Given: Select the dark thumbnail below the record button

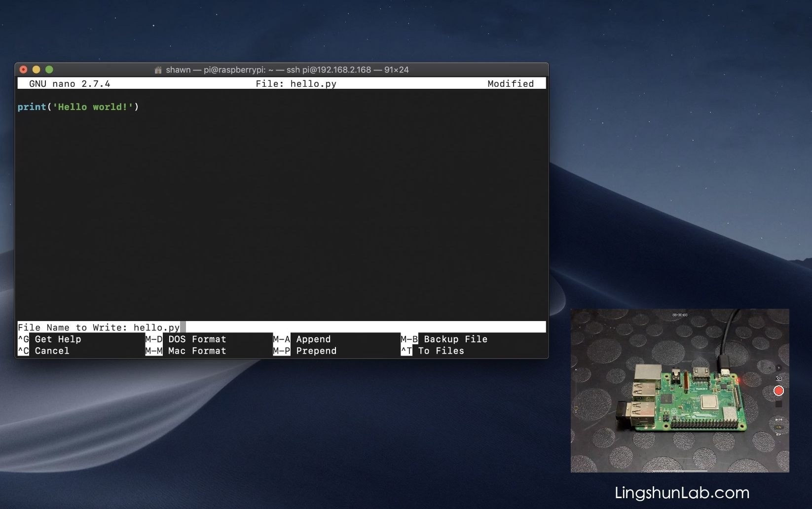Looking at the screenshot, I should (x=778, y=404).
